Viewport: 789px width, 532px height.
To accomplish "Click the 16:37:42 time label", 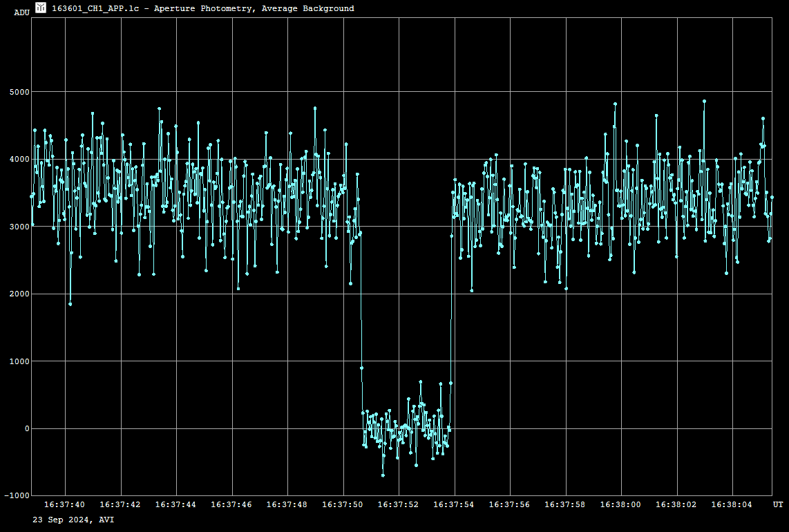I will [120, 504].
